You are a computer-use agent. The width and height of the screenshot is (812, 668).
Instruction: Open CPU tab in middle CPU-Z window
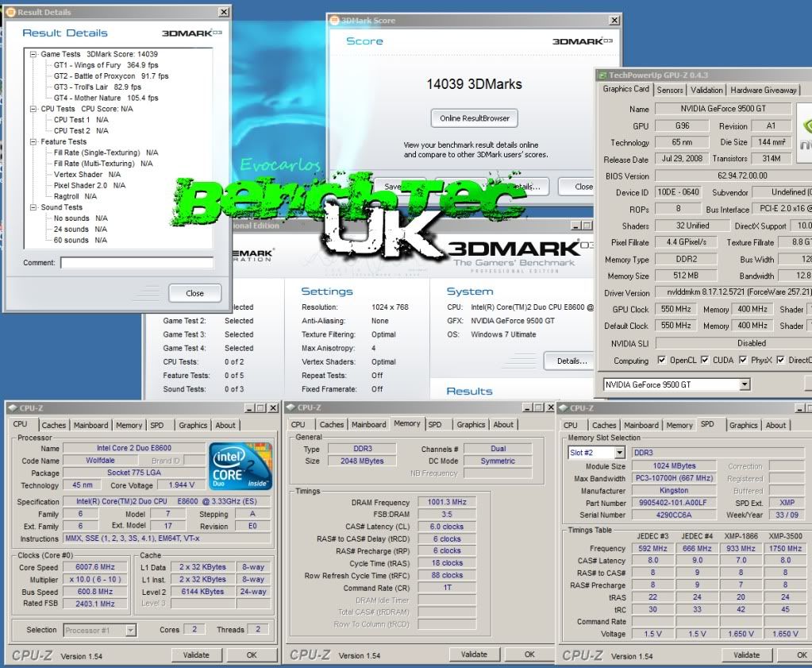[298, 424]
